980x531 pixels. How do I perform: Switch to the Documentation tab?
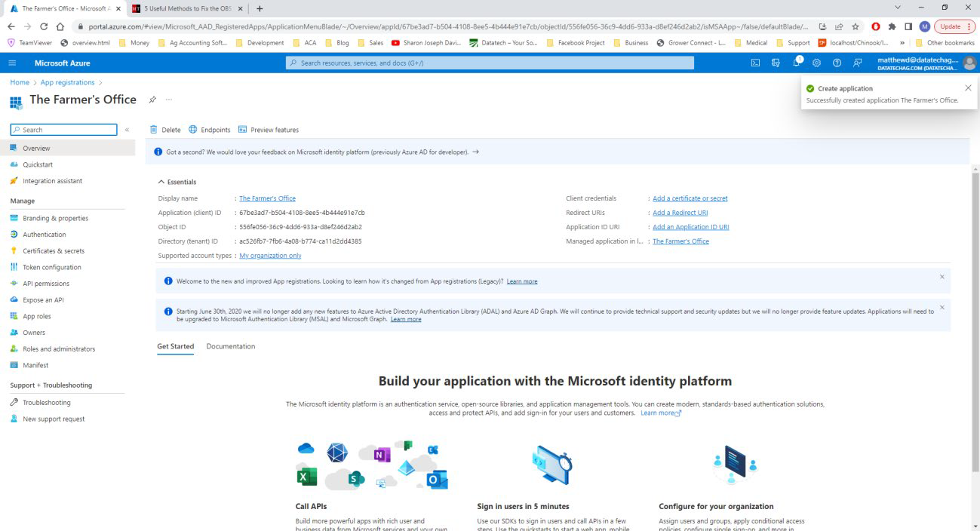[x=230, y=346]
